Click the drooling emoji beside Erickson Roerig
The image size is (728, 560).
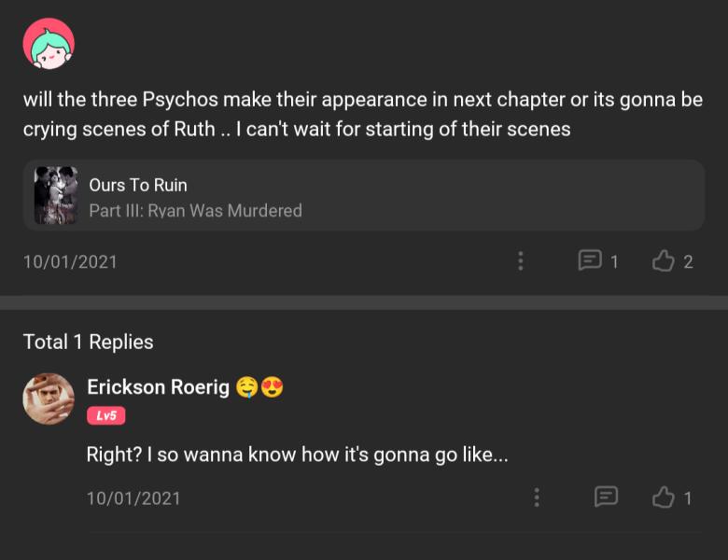point(247,386)
